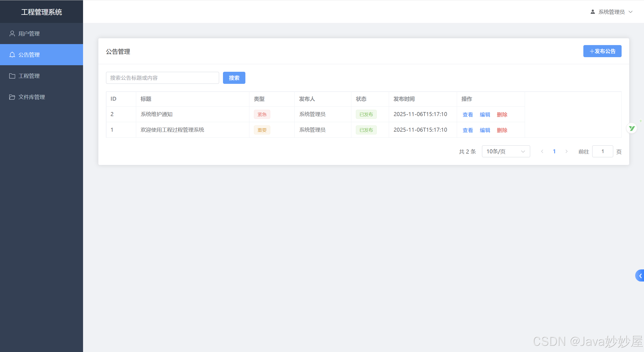This screenshot has width=644, height=352.
Task: Click publish time of announcement ID 2
Action: (420, 114)
